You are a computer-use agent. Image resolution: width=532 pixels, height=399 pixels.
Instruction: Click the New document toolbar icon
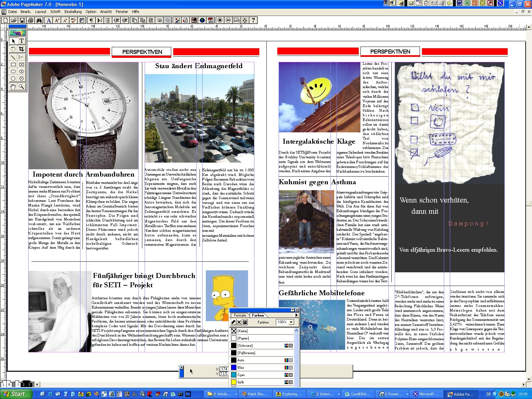(6, 20)
